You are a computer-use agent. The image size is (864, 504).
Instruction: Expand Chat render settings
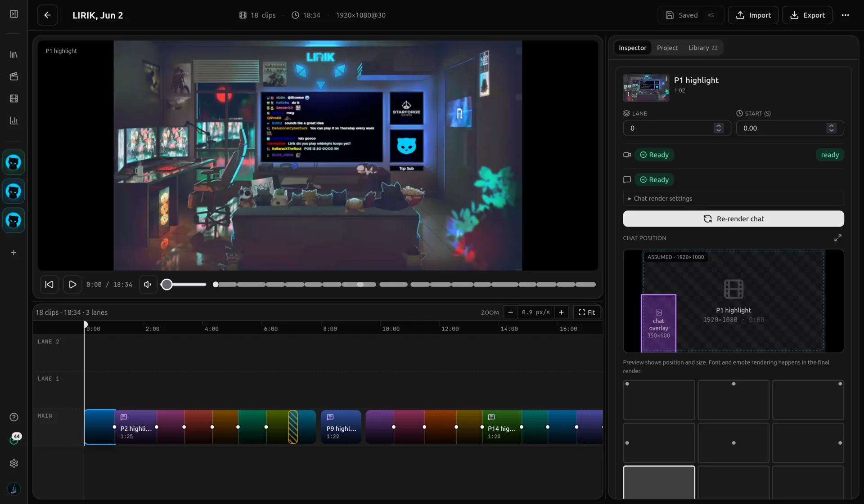point(733,198)
